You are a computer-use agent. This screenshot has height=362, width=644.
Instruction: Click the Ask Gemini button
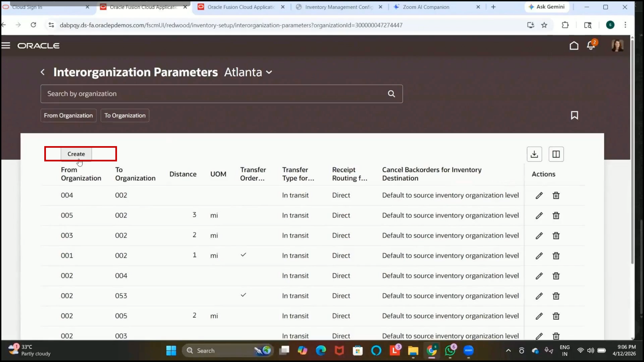click(x=547, y=7)
